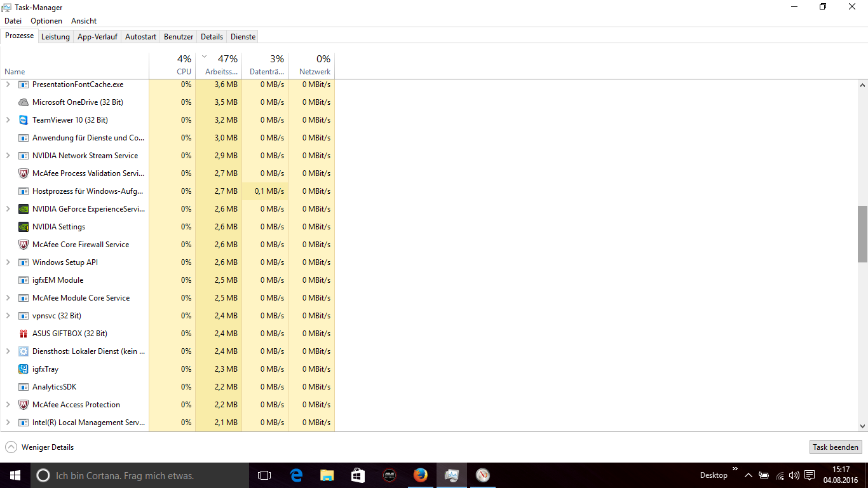
Task: Click the vertical scrollbar thumb
Action: 862,234
